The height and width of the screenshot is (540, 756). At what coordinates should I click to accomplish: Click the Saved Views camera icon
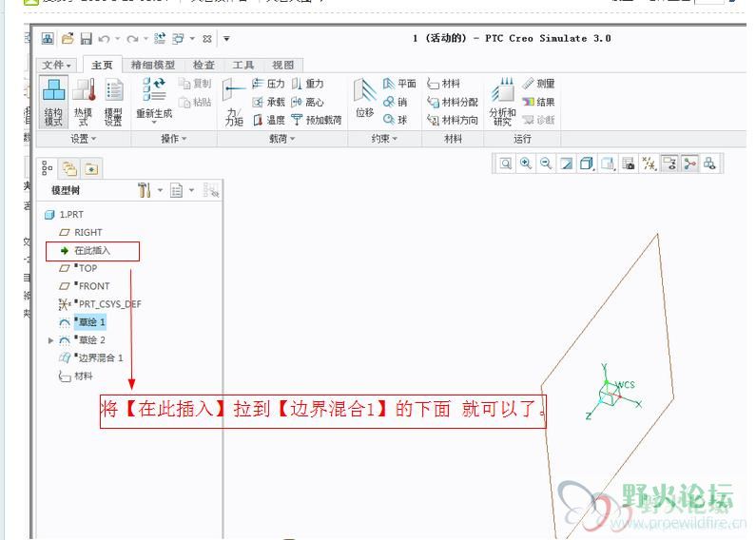tap(629, 164)
